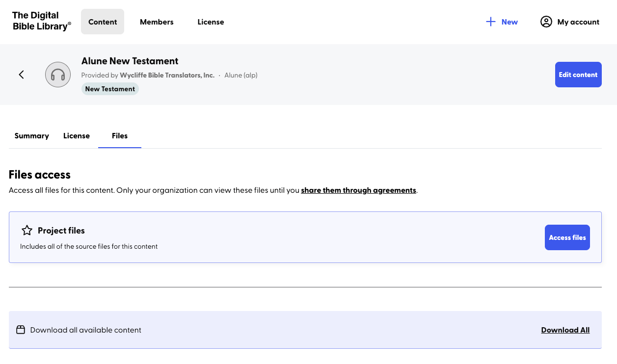Click the New Testament tag
Viewport: 617px width, 364px height.
point(110,89)
